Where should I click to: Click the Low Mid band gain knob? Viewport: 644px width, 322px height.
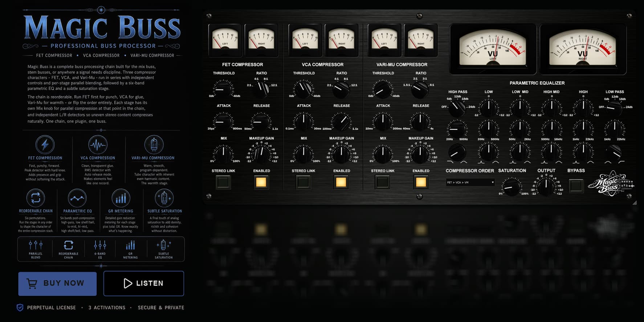tap(520, 108)
